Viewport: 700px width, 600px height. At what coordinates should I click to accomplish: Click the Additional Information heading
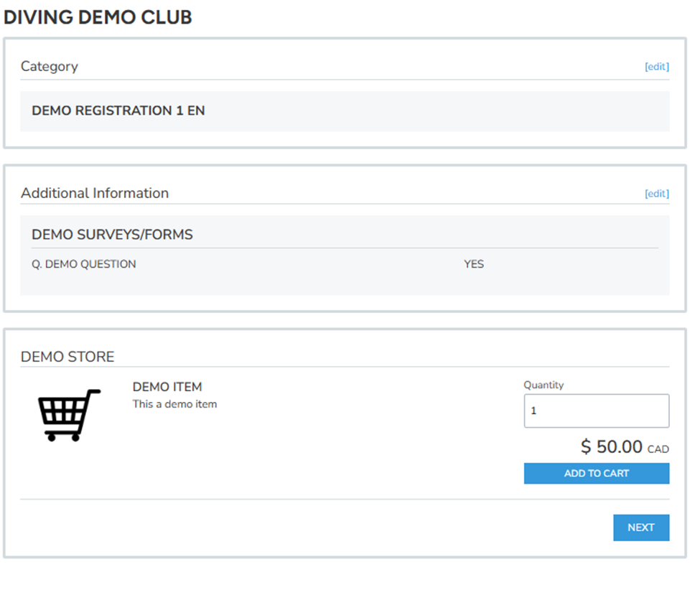pyautogui.click(x=95, y=193)
